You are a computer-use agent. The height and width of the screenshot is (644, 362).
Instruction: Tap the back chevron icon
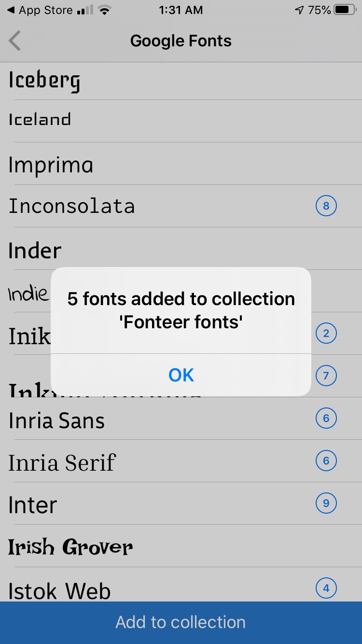(15, 41)
